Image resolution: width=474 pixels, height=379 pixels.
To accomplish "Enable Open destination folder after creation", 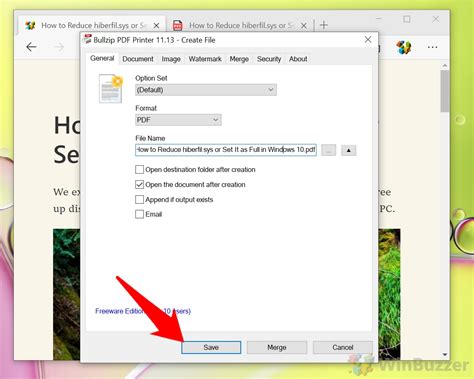I will click(x=139, y=169).
